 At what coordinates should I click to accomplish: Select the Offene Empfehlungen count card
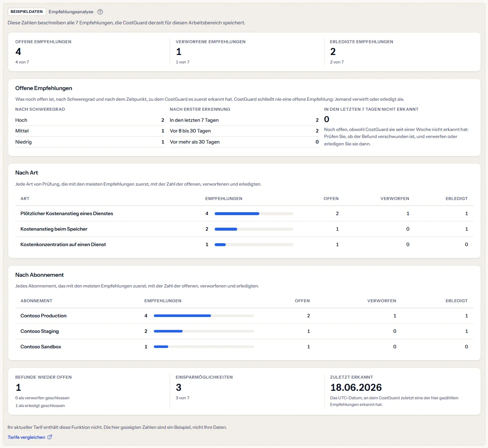pyautogui.click(x=90, y=52)
